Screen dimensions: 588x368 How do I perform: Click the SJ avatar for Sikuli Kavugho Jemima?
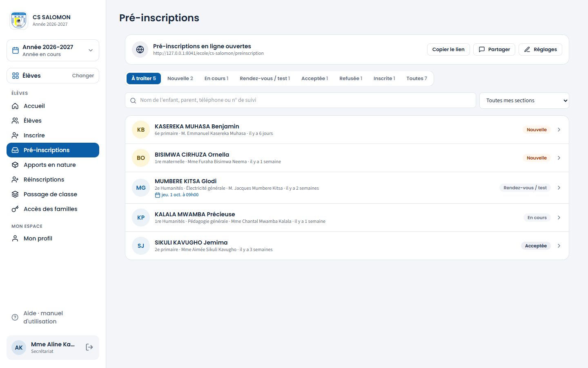tap(141, 246)
